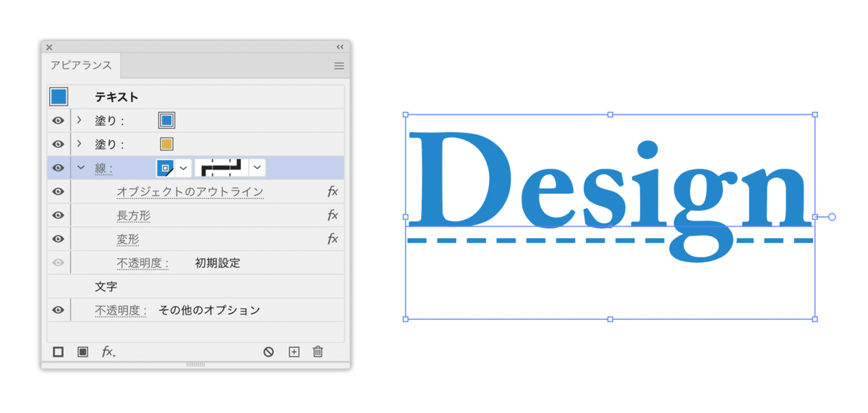Hide the 長方形 effect
Screen dimensions: 868x413
[59, 216]
